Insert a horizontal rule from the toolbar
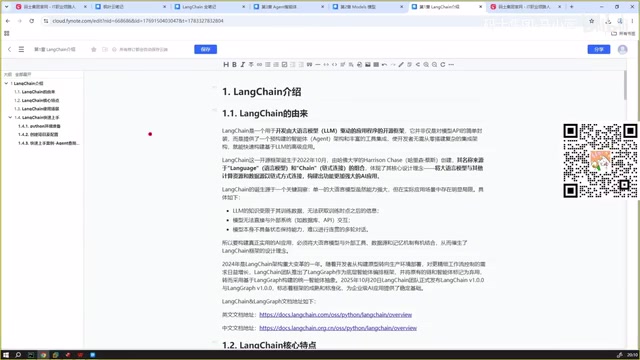640x360 pixels. [x=318, y=64]
